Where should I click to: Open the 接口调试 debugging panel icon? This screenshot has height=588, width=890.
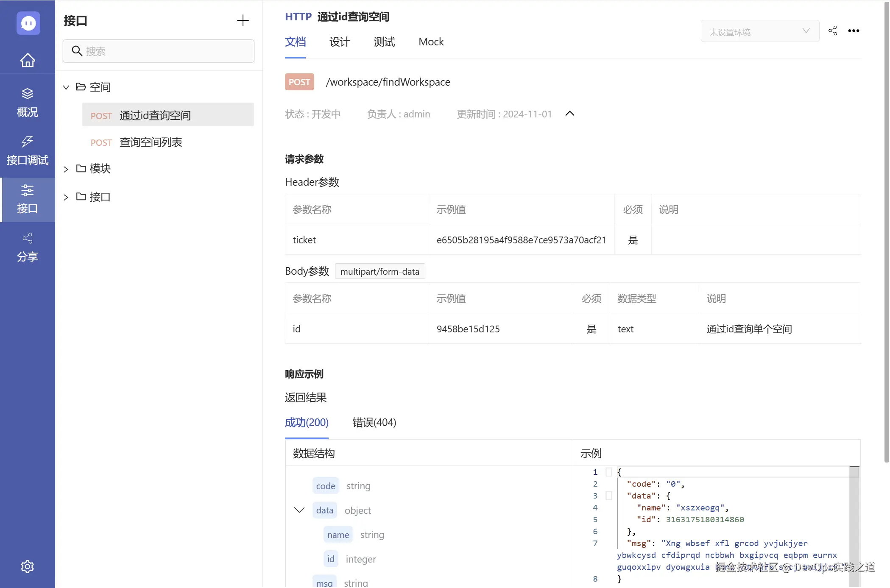(27, 150)
